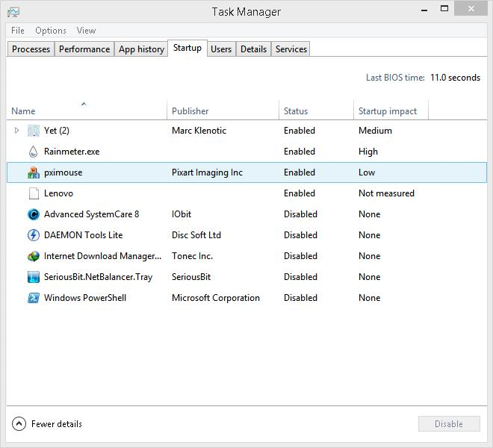Open the Options menu
Screen dimensions: 493x448
51,31
